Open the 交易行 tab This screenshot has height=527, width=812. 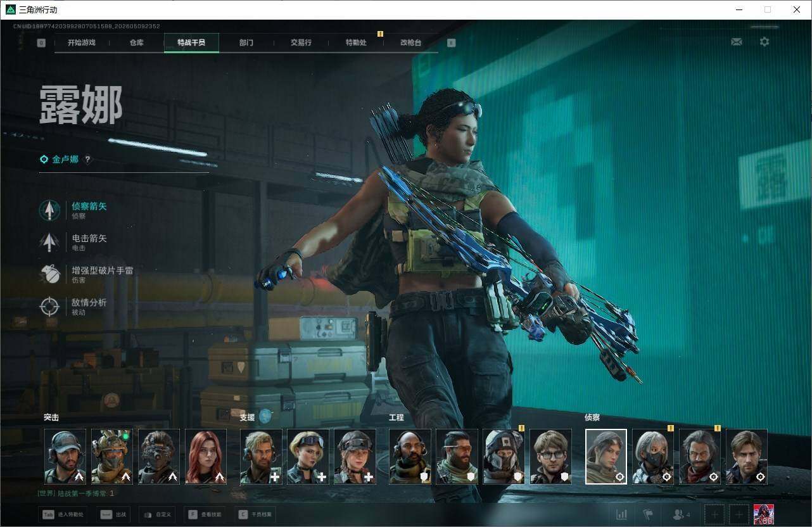coord(301,42)
